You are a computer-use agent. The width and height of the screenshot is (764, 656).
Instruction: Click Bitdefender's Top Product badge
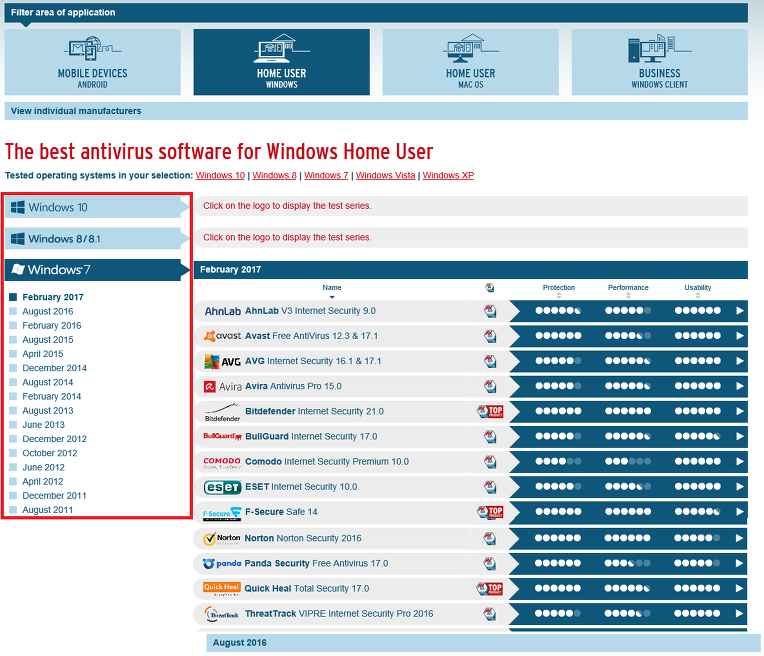tap(490, 412)
